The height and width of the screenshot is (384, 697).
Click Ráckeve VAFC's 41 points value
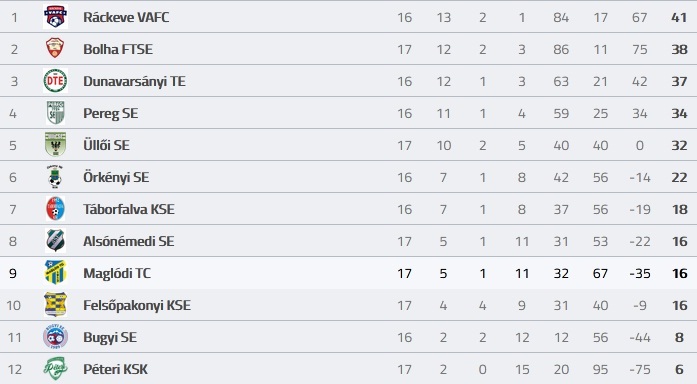679,17
